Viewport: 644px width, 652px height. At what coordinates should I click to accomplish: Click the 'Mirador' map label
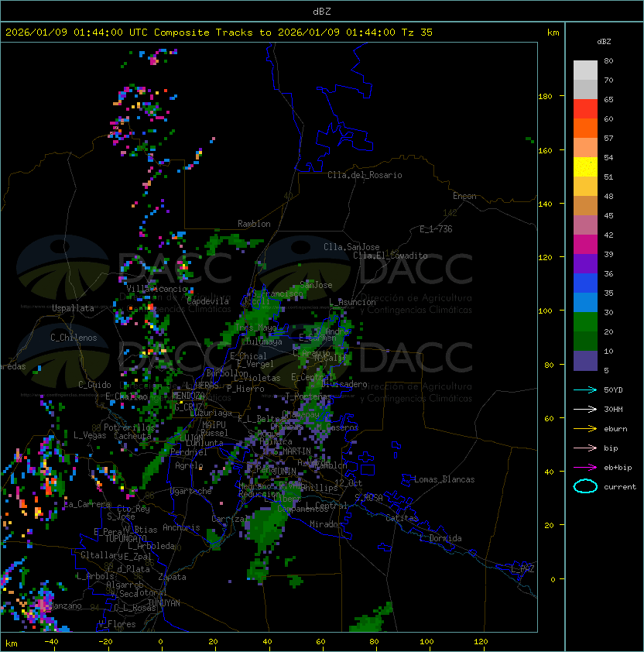[327, 524]
